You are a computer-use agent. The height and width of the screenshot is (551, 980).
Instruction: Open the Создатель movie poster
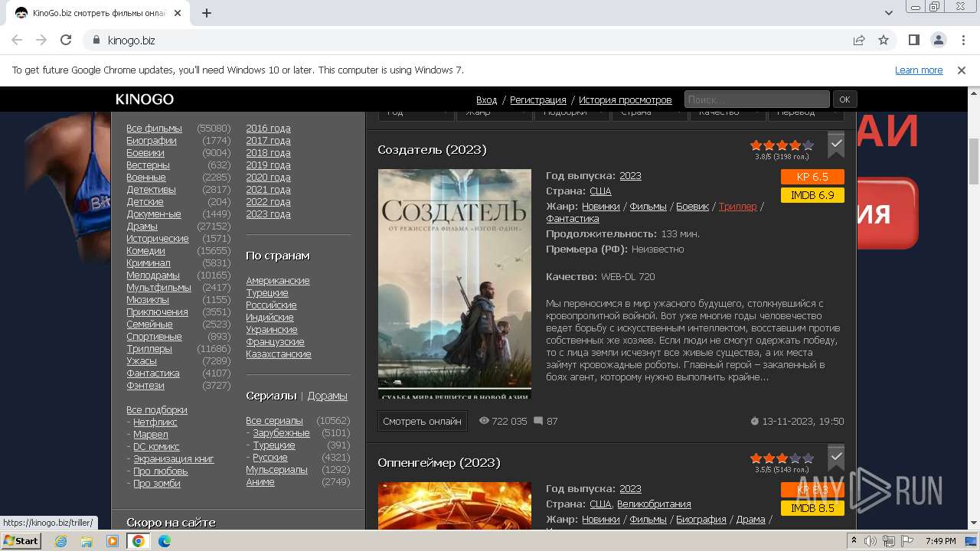[x=455, y=284]
